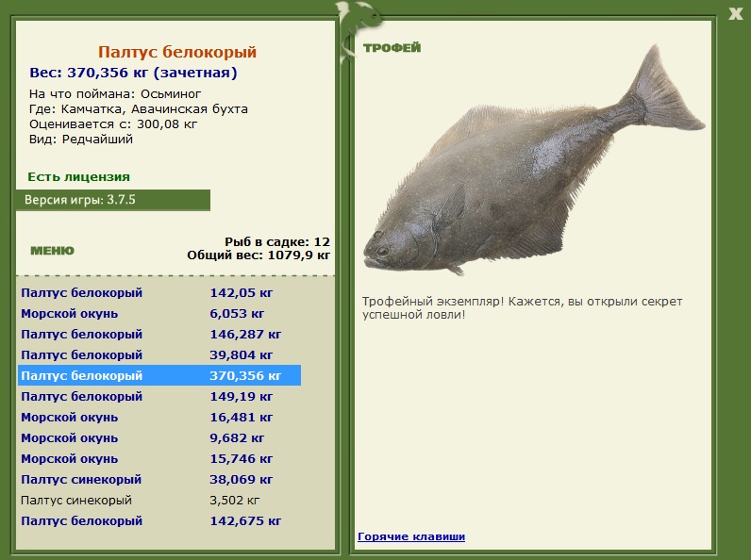This screenshot has width=751, height=560.
Task: Select Палтус белокорый 146,287 кг entry
Action: pyautogui.click(x=159, y=334)
